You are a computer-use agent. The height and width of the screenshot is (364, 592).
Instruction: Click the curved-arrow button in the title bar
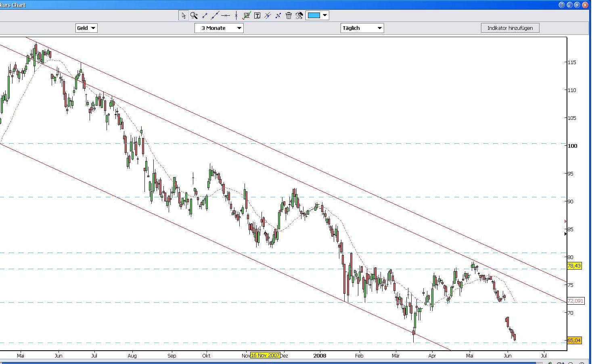tap(562, 5)
